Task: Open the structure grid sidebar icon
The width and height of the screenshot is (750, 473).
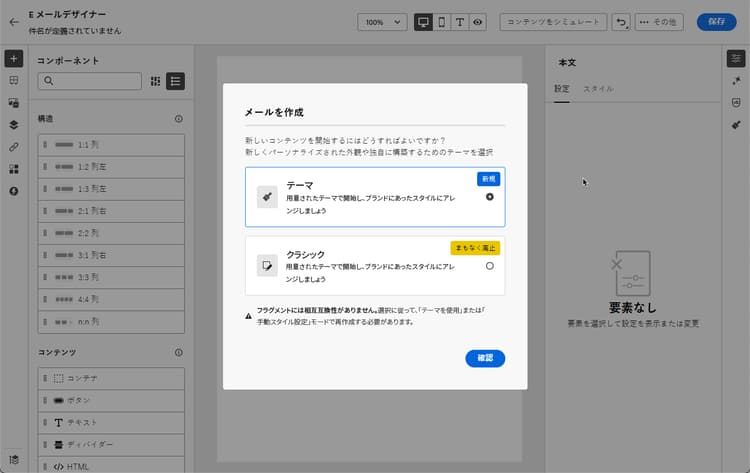Action: [x=14, y=80]
